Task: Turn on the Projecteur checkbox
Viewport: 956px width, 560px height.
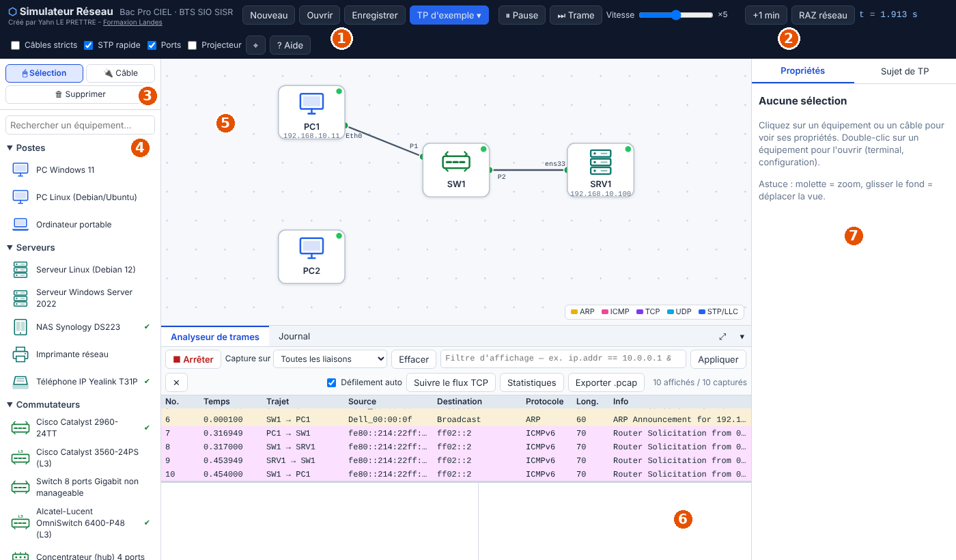Action: pyautogui.click(x=193, y=45)
